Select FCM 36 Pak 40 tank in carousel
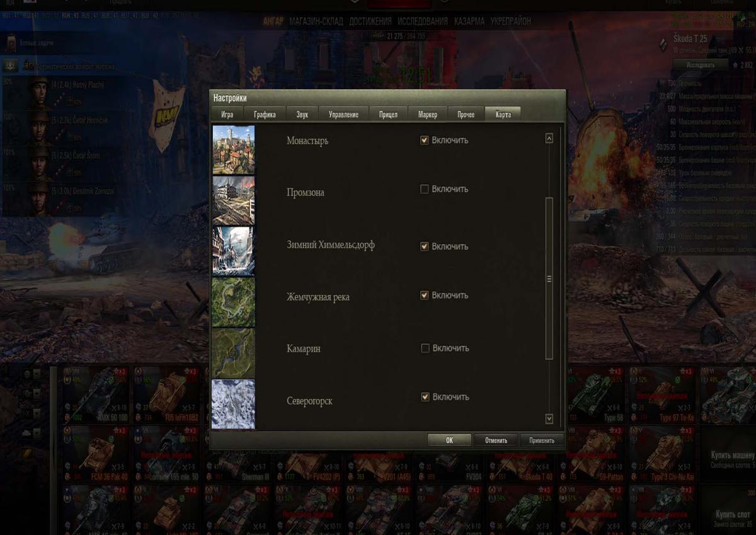The width and height of the screenshot is (756, 535). tap(94, 454)
